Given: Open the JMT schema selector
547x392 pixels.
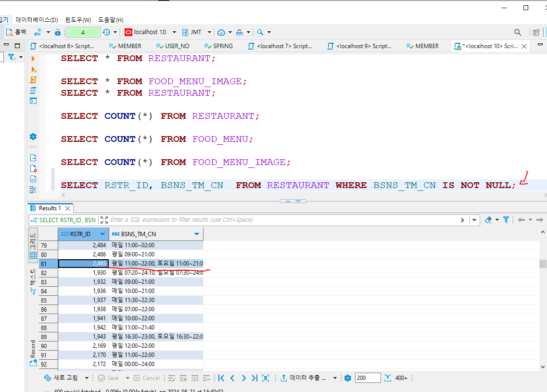Looking at the screenshot, I should pos(196,32).
